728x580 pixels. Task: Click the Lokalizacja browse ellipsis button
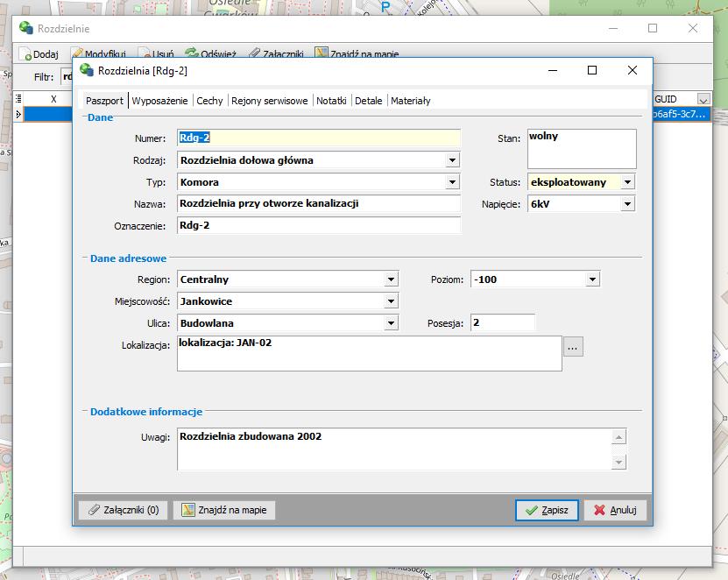[573, 347]
